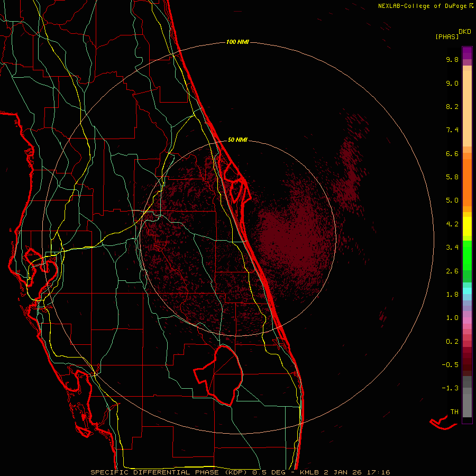Viewport: 476px width, 476px height.
Task: Click the 5.8 color scale value
Action: click(x=452, y=177)
